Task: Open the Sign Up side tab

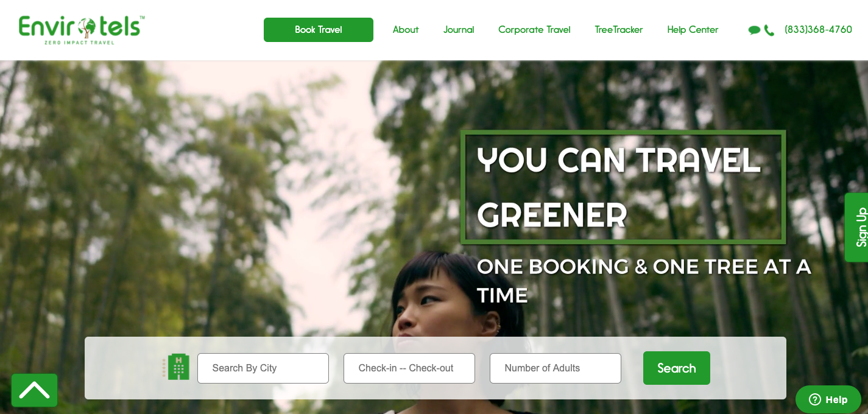Action: click(x=856, y=227)
